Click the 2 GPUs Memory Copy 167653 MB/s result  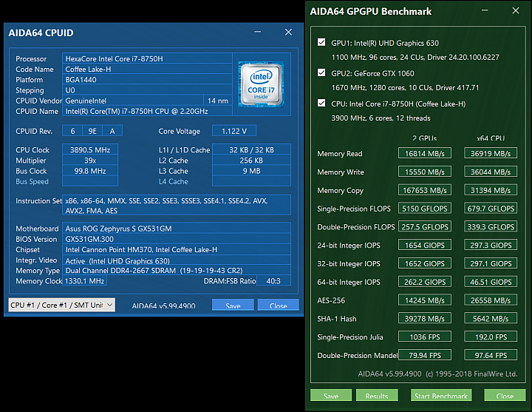tap(425, 190)
